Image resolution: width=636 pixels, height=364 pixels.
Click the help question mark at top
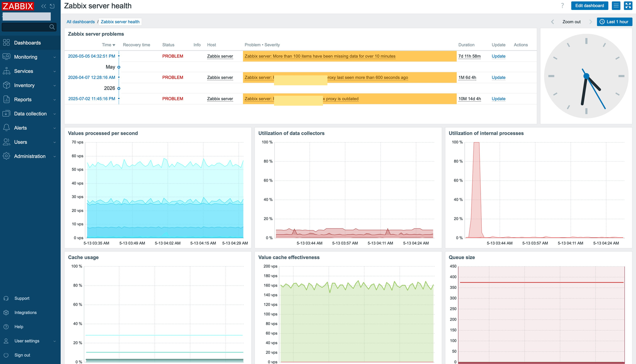click(562, 6)
